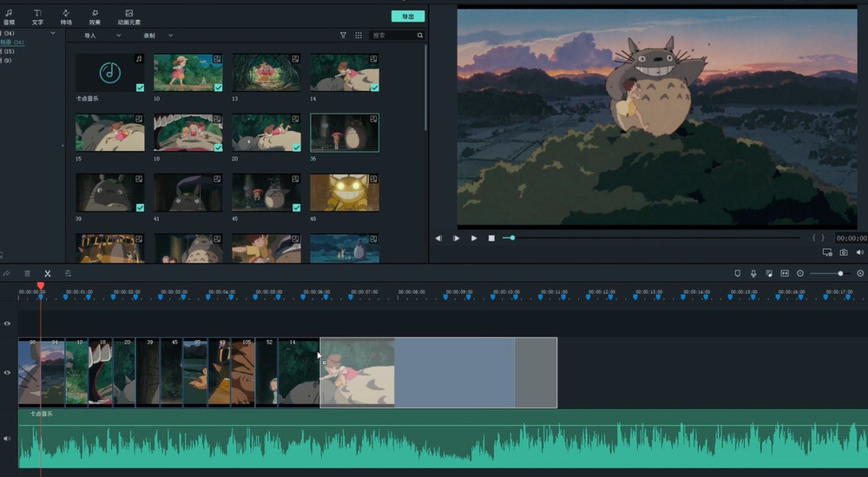868x477 pixels.
Task: Click music note badge on 卡点音乐
Action: tap(139, 59)
